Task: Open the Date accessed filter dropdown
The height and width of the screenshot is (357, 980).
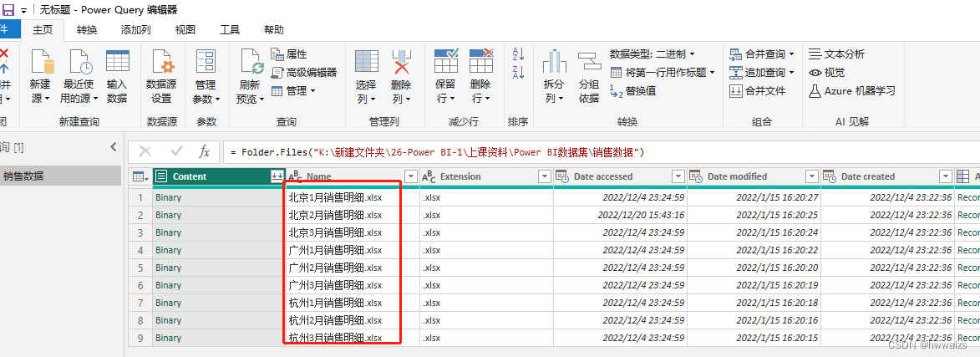Action: pyautogui.click(x=678, y=177)
